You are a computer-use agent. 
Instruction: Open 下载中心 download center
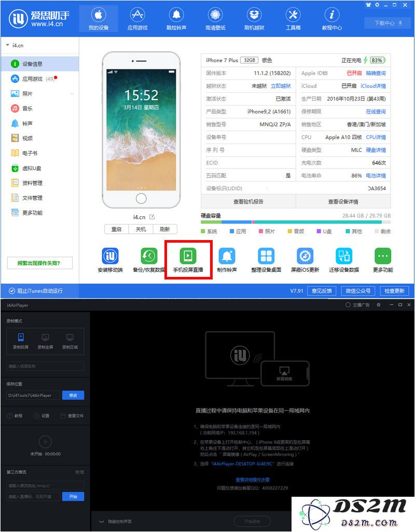point(389,23)
